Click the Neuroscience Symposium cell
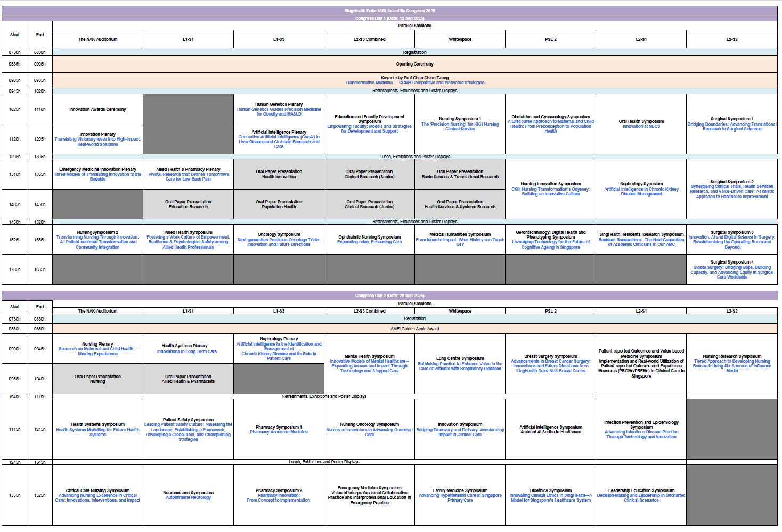The height and width of the screenshot is (532, 782). tap(188, 495)
